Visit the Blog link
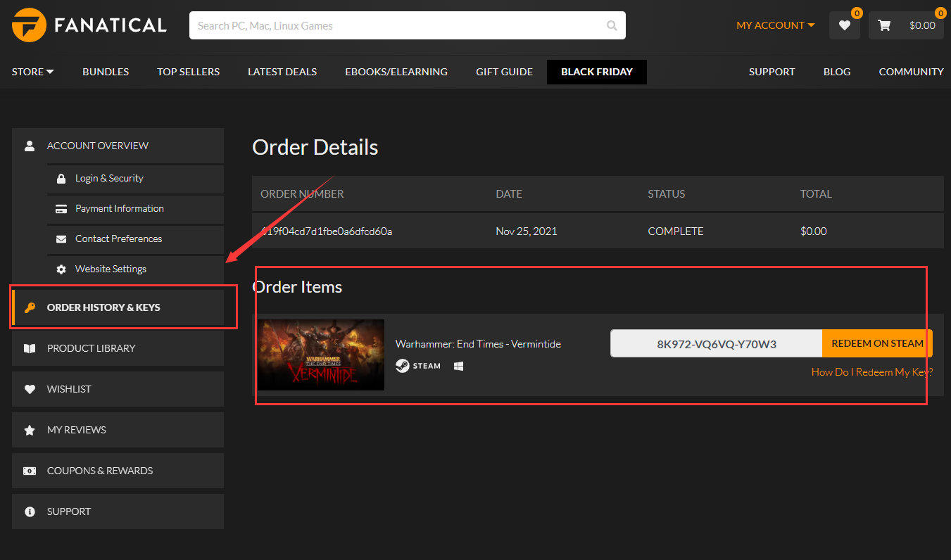Screen dimensions: 951x560 click(x=837, y=72)
